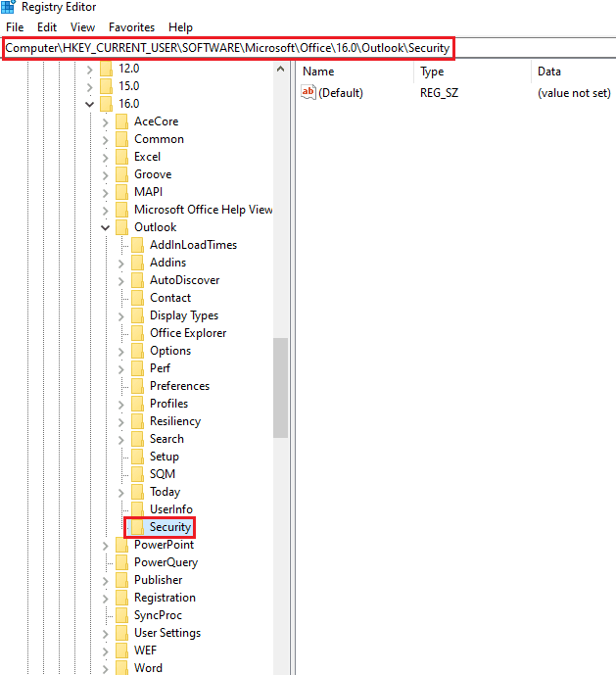Expand the 12.0 key
616x675 pixels.
(x=89, y=70)
